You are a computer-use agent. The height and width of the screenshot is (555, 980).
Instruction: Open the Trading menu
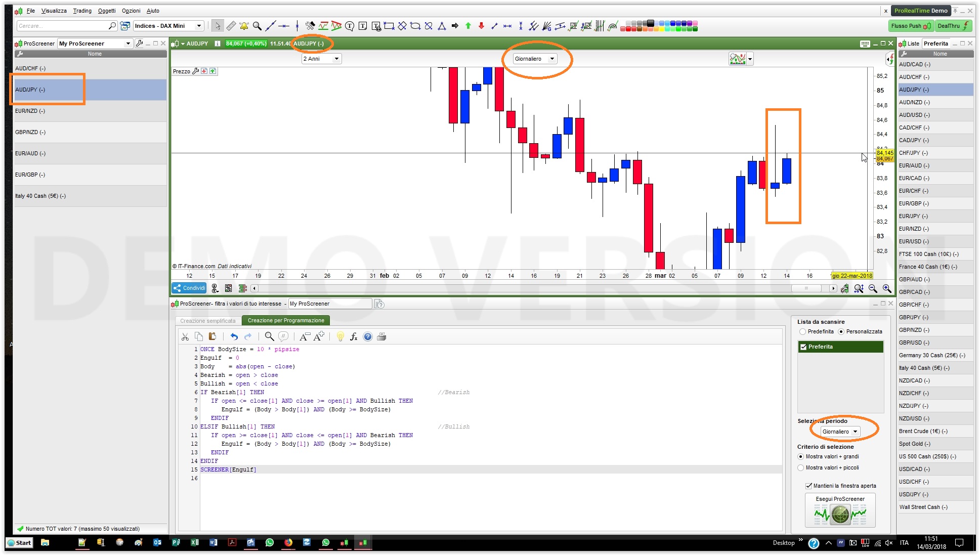pos(82,11)
